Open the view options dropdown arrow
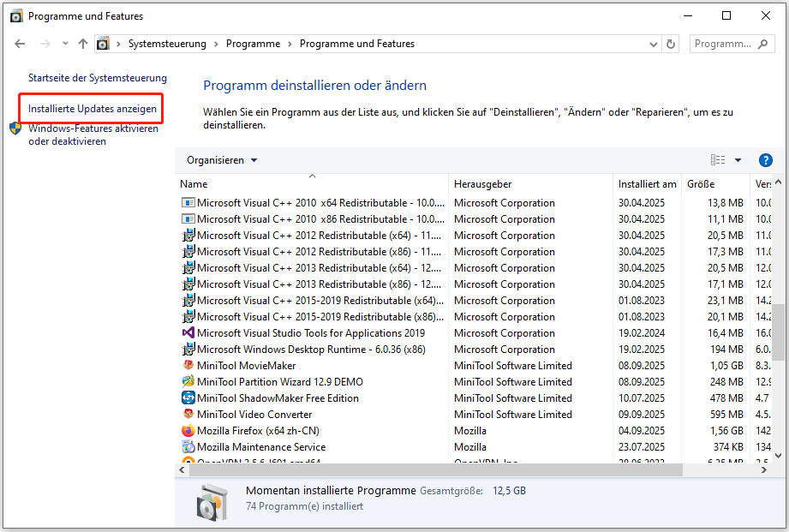Image resolution: width=789 pixels, height=532 pixels. coord(738,160)
